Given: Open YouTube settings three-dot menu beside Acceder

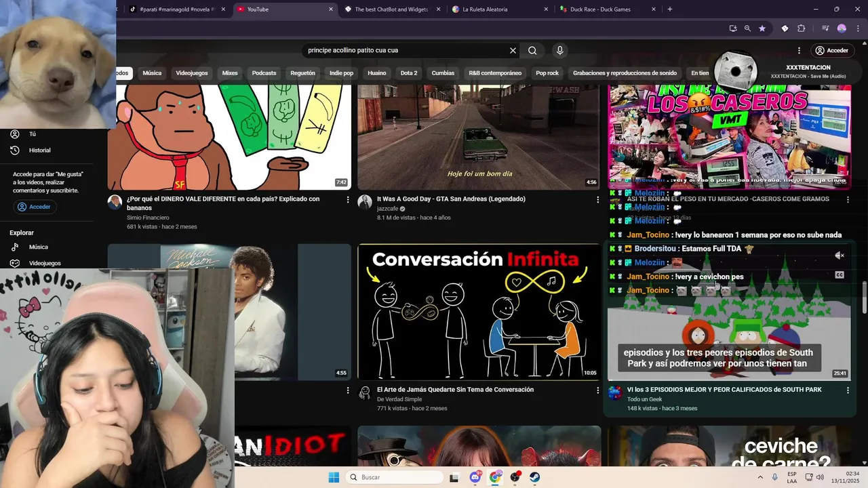Looking at the screenshot, I should tap(799, 50).
